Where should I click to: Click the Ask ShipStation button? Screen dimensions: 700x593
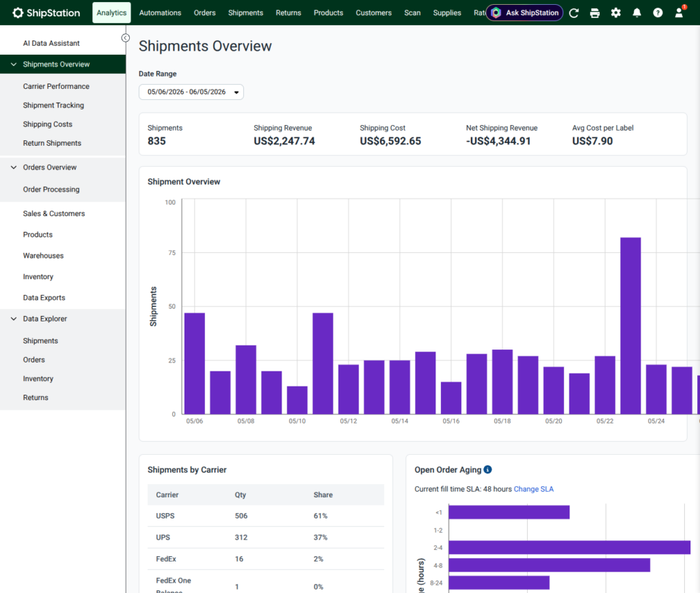pos(524,12)
